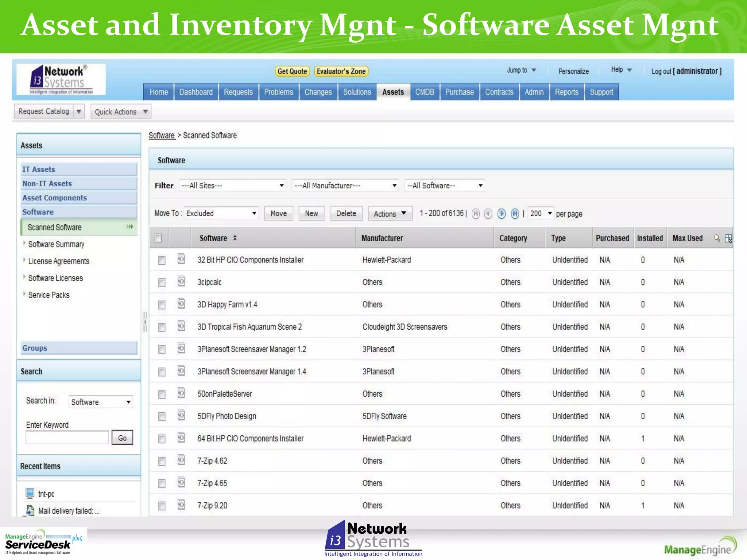Go to next page of software list
Viewport: 747px width, 560px height.
coord(502,214)
